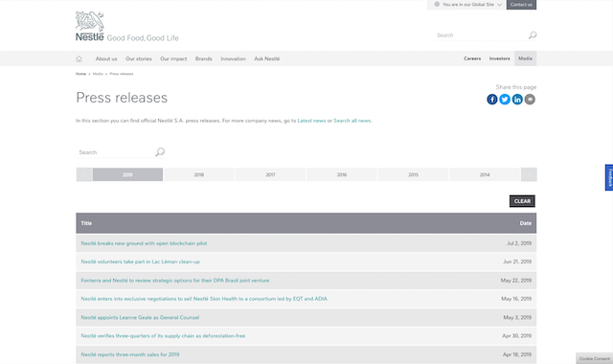Screen dimensions: 613x364
Task: Click the header search magnifier icon
Action: pyautogui.click(x=533, y=35)
